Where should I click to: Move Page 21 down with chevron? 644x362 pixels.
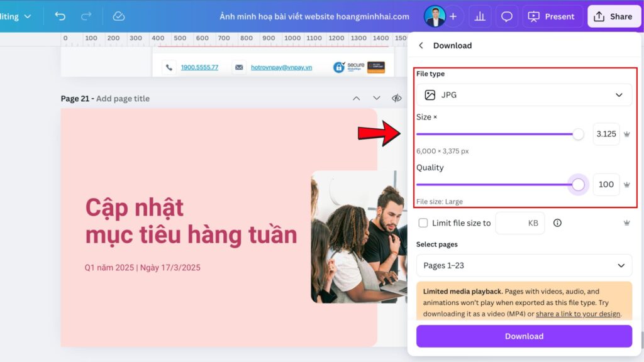(377, 98)
